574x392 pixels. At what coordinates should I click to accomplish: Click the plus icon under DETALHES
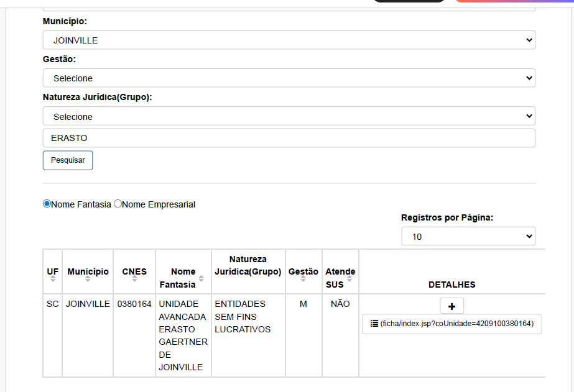click(451, 306)
